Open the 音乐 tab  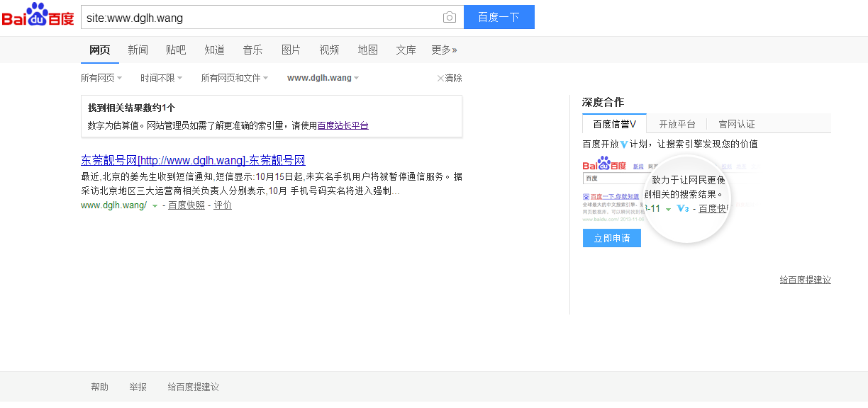tap(252, 50)
